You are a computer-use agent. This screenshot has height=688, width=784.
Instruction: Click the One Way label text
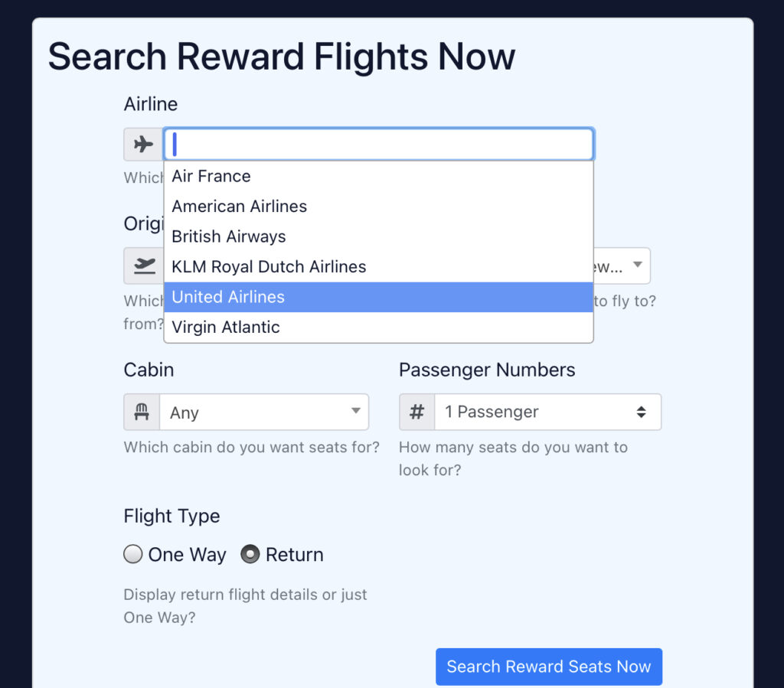[x=187, y=555]
